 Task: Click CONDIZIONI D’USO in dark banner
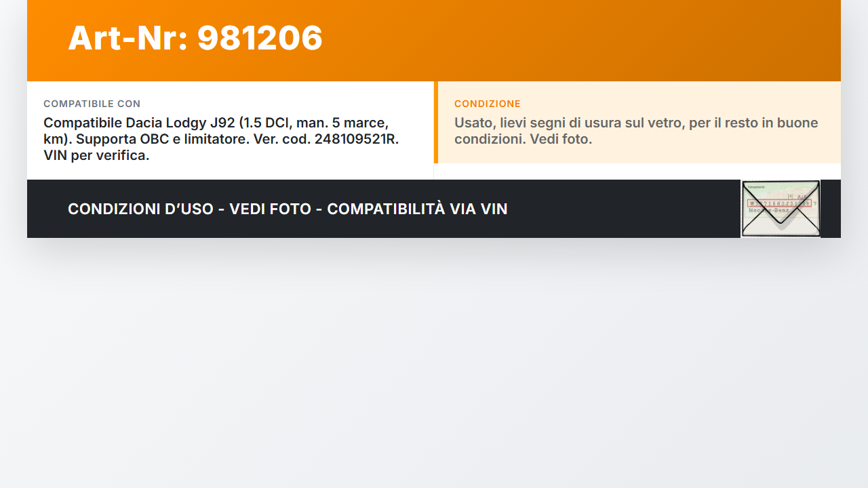[x=140, y=209]
